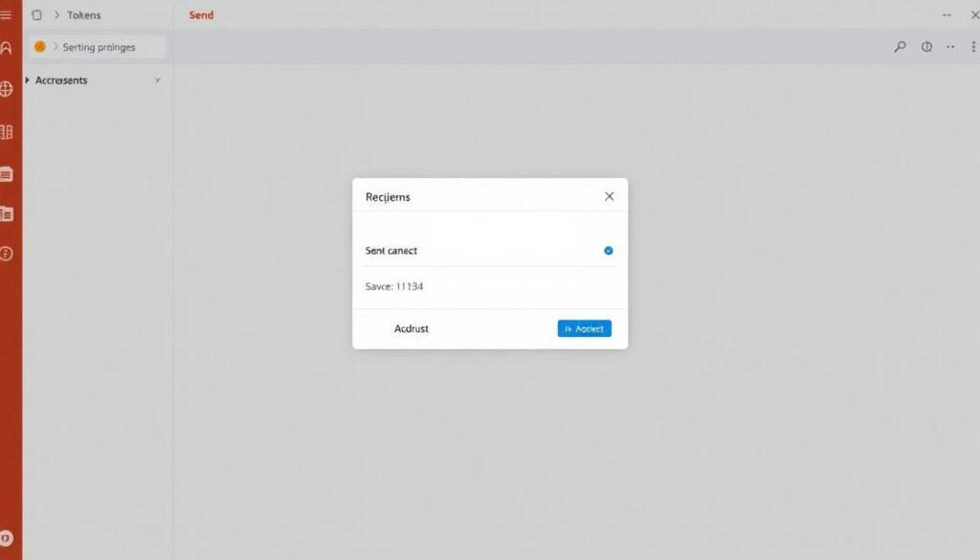The width and height of the screenshot is (980, 560).
Task: Open the shield icon at the sidebar bottom
Action: coord(7,538)
